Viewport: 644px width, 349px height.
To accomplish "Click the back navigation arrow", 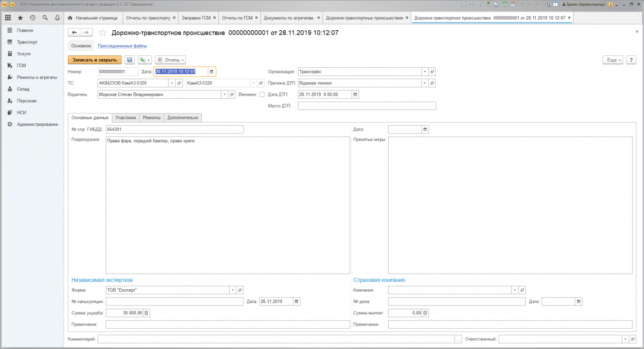I will pyautogui.click(x=74, y=33).
